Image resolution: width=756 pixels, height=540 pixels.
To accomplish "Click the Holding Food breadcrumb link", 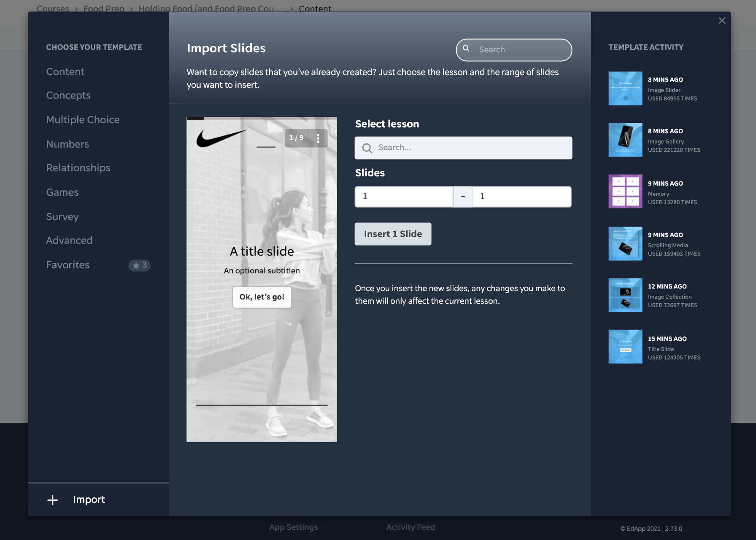I will pyautogui.click(x=211, y=8).
